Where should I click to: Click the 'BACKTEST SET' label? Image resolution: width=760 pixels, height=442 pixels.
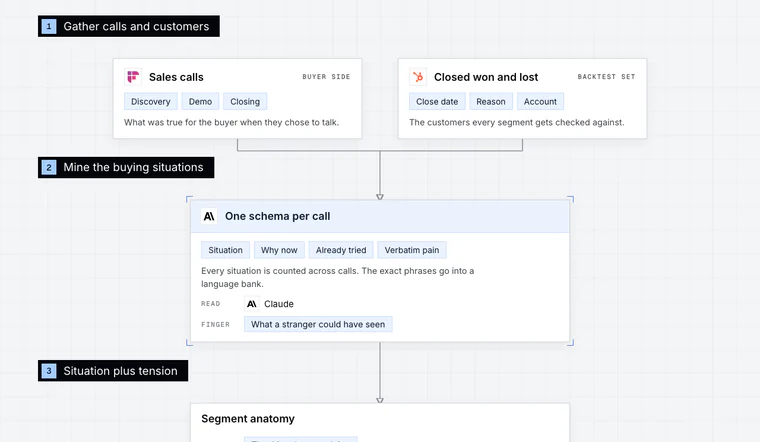click(x=606, y=77)
